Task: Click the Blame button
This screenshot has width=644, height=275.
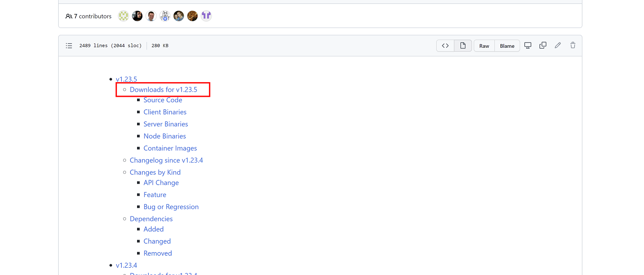Action: pyautogui.click(x=507, y=46)
